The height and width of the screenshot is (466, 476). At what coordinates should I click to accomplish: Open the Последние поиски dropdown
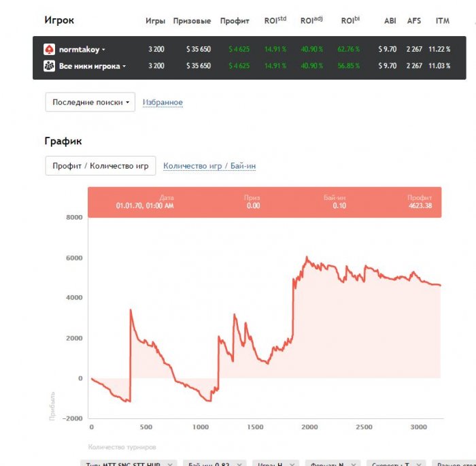[90, 102]
